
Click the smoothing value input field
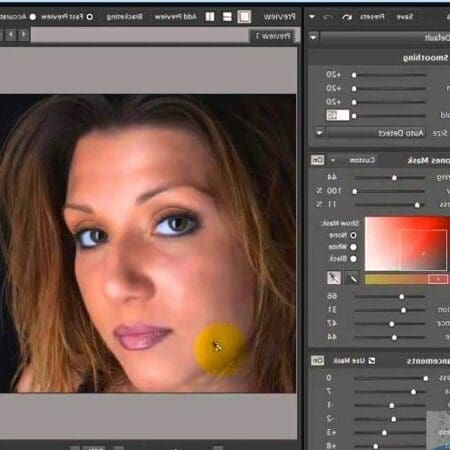coord(338,115)
